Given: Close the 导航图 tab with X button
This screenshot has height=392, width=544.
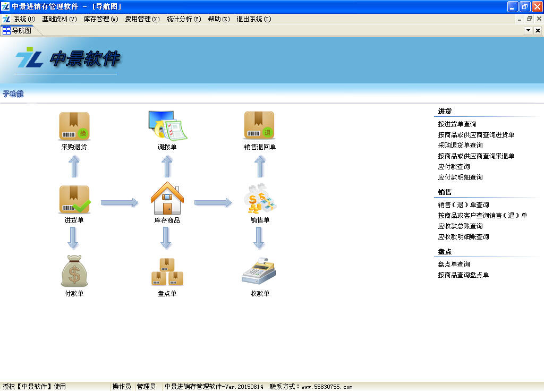Looking at the screenshot, I should 538,31.
